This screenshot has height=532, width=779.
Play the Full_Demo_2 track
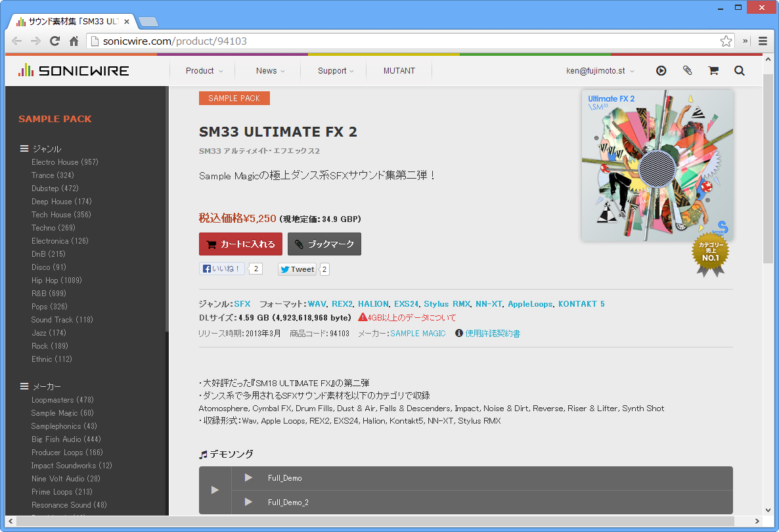pos(248,502)
